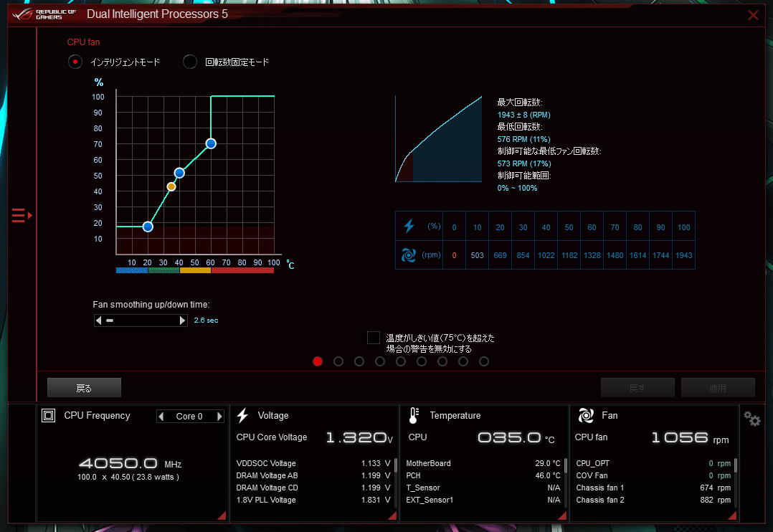Image resolution: width=773 pixels, height=532 pixels.
Task: Click the power percent lightning icon in table
Action: [x=409, y=227]
